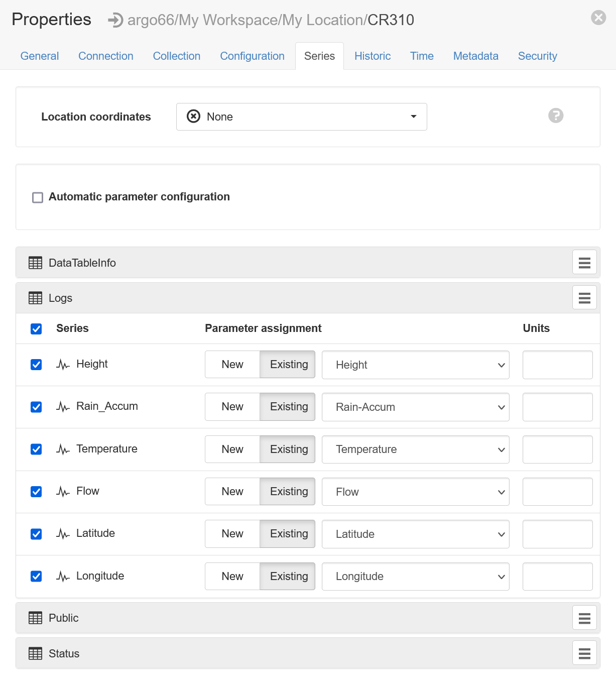The width and height of the screenshot is (616, 681).
Task: Choose New for Flow parameter assignment
Action: point(232,491)
